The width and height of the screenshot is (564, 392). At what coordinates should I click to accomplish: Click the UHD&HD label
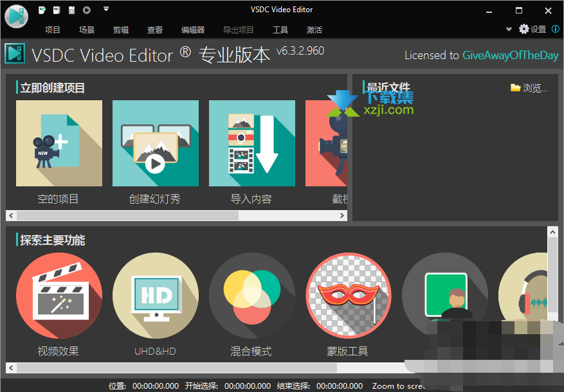[x=155, y=351]
